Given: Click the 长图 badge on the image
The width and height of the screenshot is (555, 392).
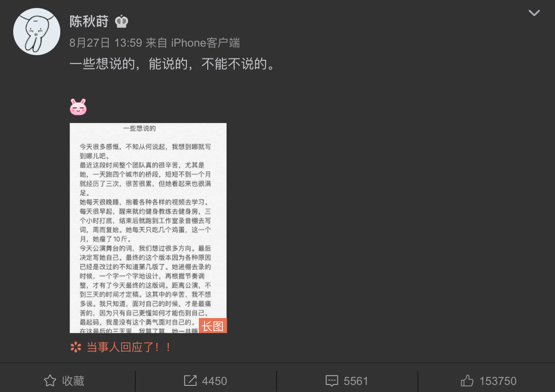Looking at the screenshot, I should 213,326.
